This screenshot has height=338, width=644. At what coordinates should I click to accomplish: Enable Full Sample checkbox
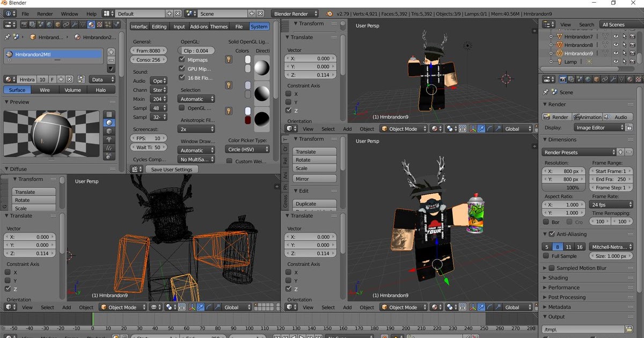coord(546,256)
